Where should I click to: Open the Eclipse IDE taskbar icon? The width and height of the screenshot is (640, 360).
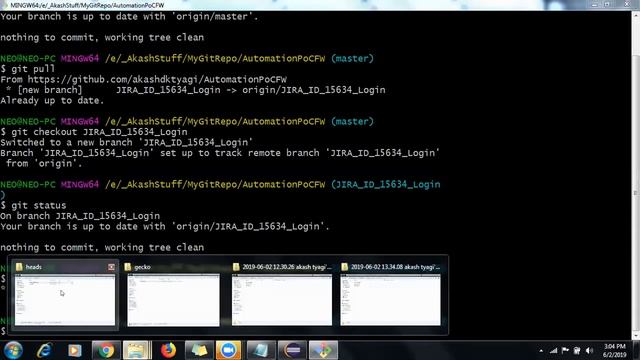(x=292, y=350)
